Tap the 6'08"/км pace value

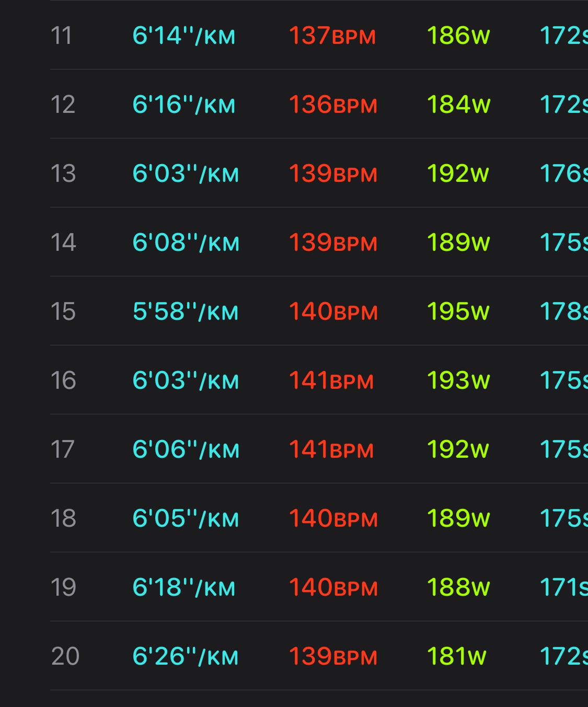(x=186, y=242)
